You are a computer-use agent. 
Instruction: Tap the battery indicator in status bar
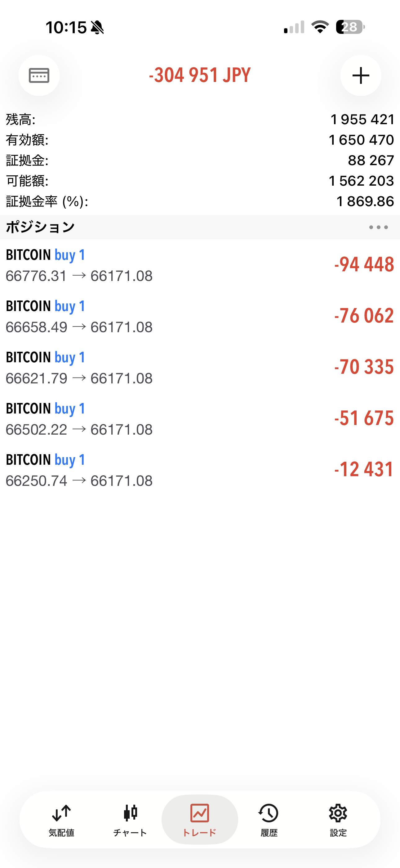[x=350, y=27]
